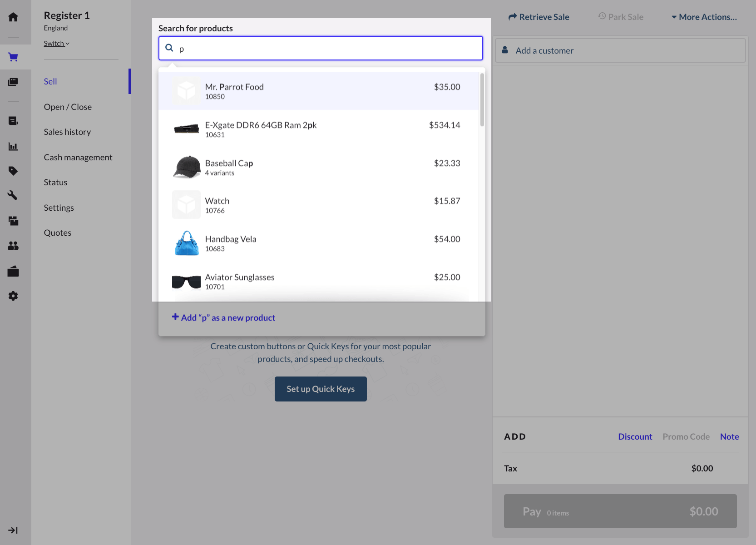Click the sign out arrow icon

coord(13,530)
